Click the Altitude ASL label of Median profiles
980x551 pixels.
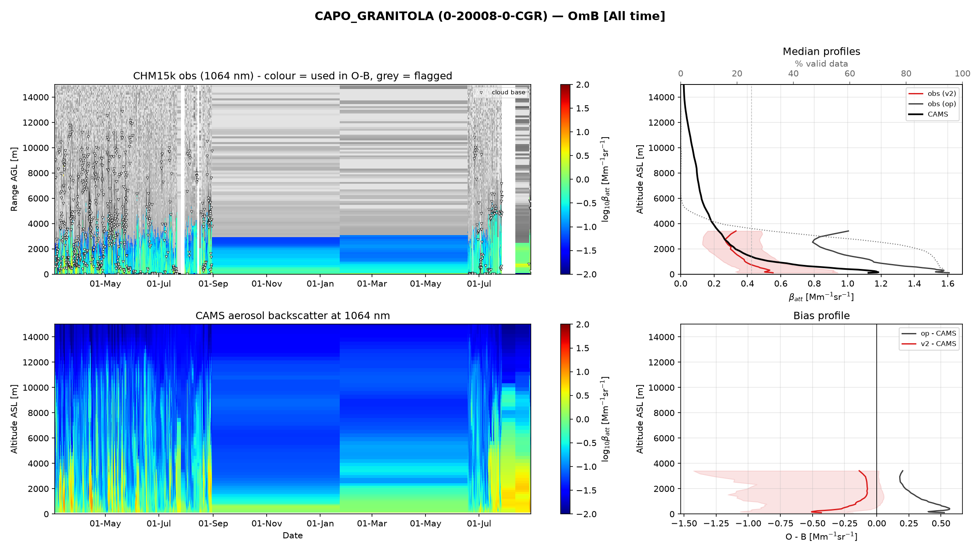(x=640, y=179)
